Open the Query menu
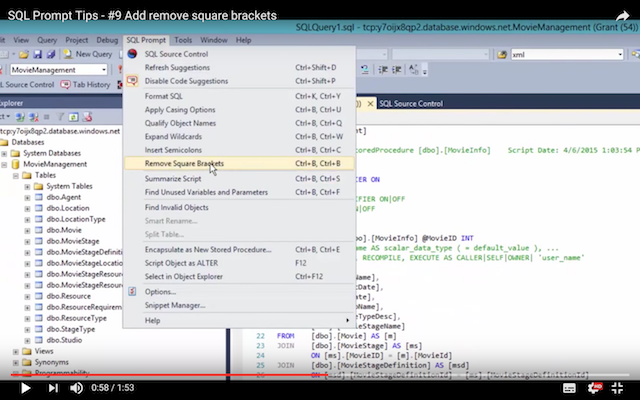 (x=47, y=40)
